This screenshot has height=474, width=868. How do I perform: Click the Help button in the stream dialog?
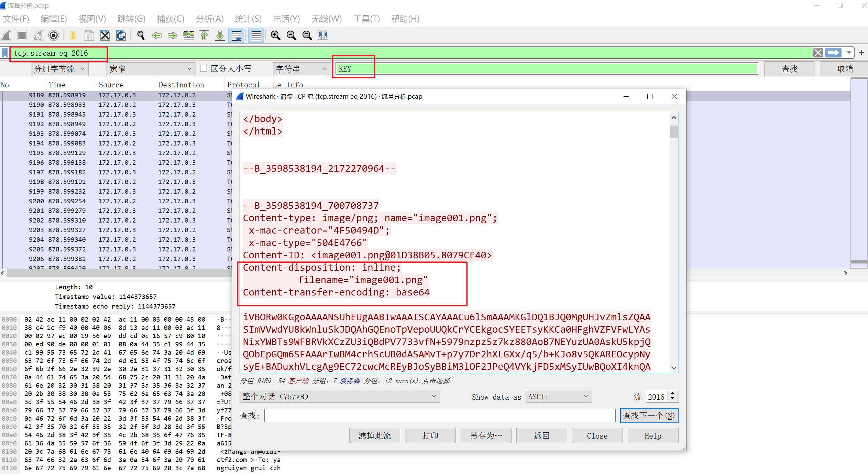(x=653, y=435)
